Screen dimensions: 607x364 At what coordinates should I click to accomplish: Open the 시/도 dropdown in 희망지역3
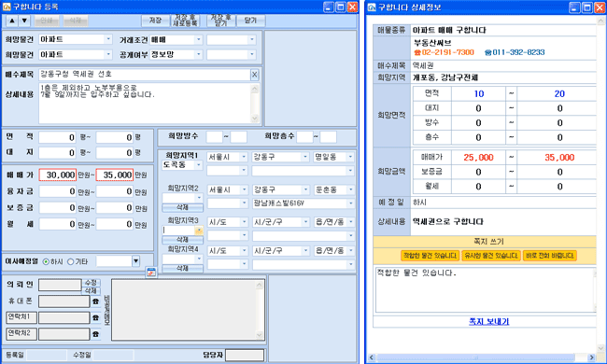tap(244, 222)
